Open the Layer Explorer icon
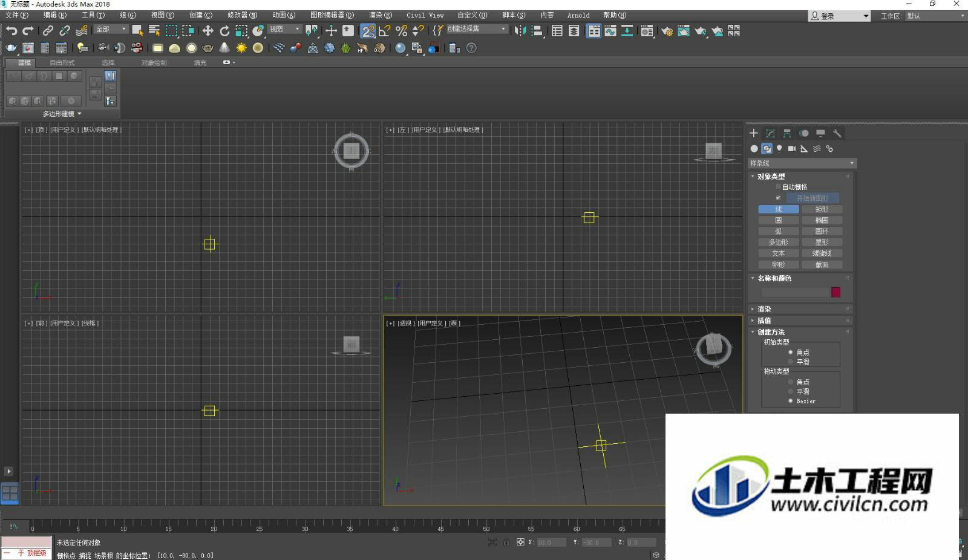The height and width of the screenshot is (560, 968). pyautogui.click(x=574, y=31)
